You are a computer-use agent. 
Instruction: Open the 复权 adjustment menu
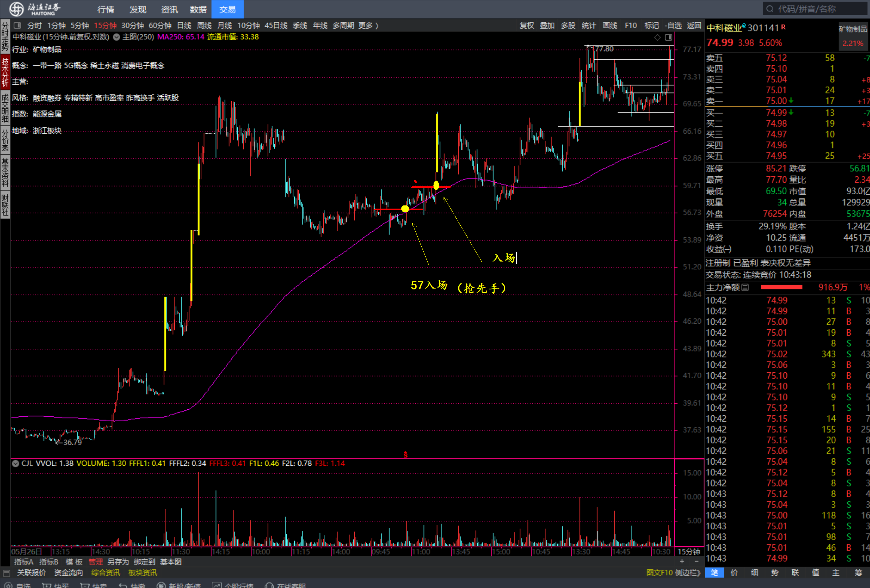click(x=527, y=25)
